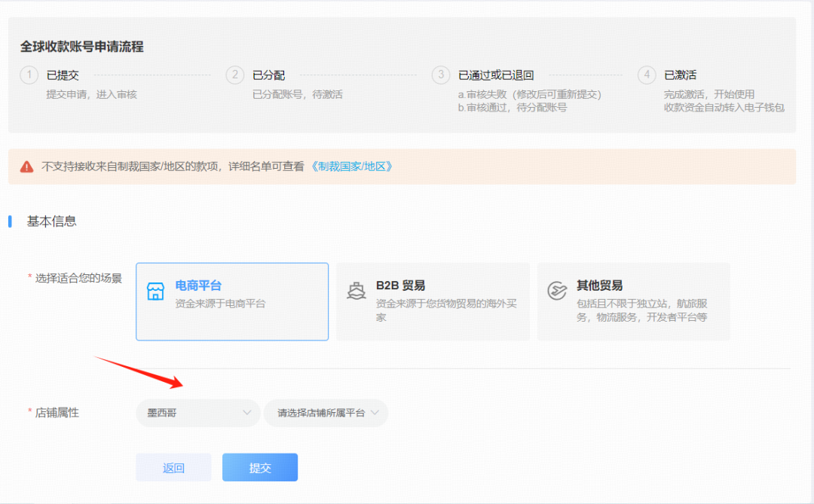The width and height of the screenshot is (814, 504).
Task: Select the 电商平台 scenario card
Action: tap(232, 301)
